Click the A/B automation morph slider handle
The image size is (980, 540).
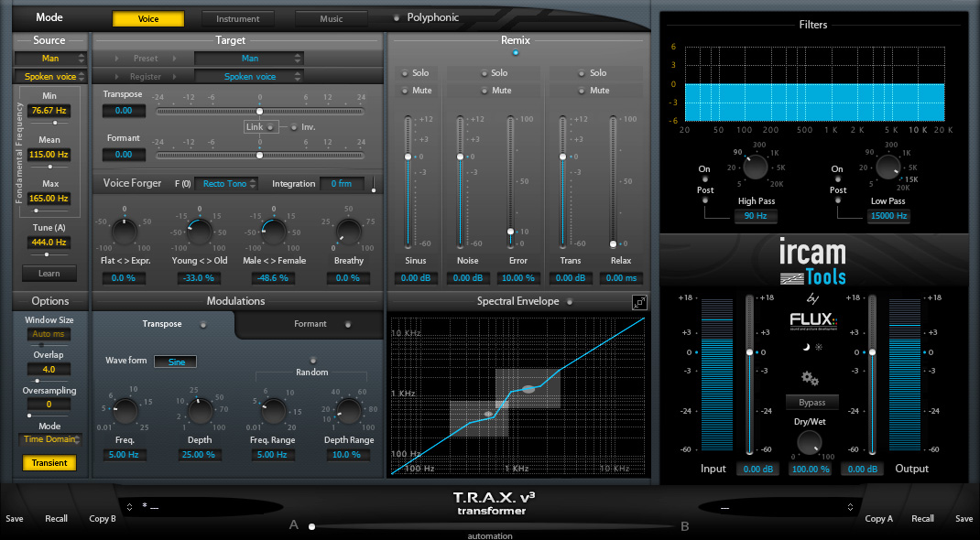(x=311, y=526)
